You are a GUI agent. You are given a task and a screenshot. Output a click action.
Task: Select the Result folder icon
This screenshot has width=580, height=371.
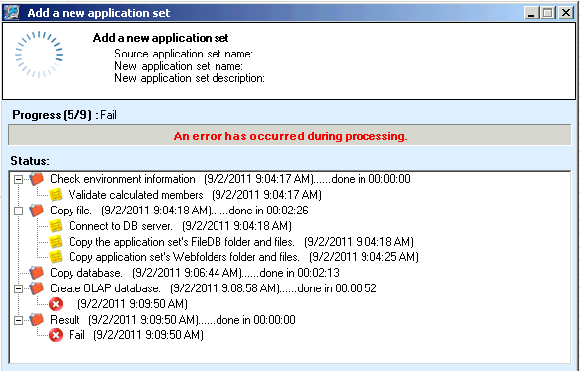pos(37,319)
